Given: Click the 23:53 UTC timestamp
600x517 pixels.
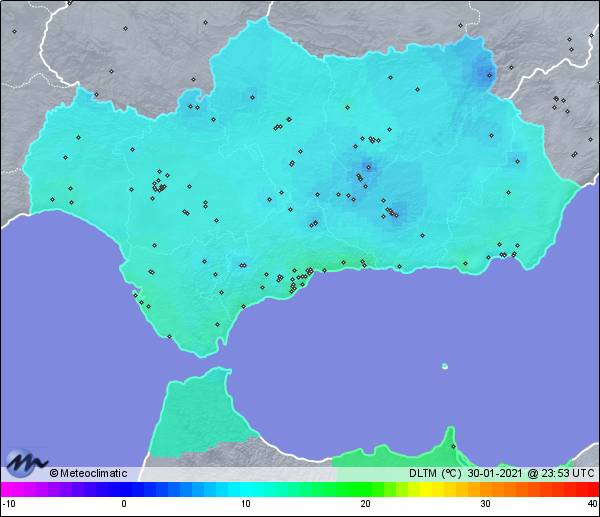Looking at the screenshot, I should coord(567,473).
